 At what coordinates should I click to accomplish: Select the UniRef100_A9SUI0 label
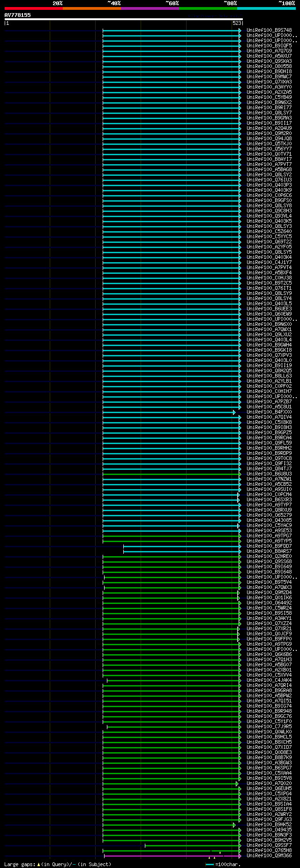click(x=269, y=490)
